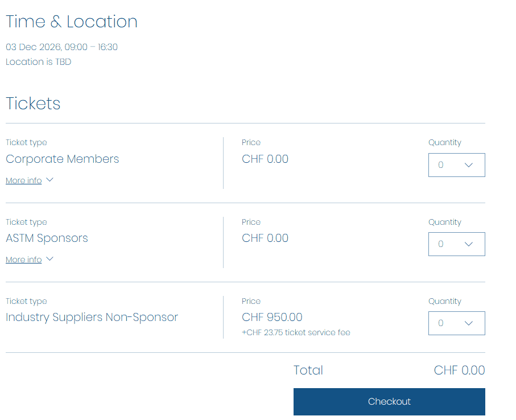
Task: Click the Time & Location heading
Action: (72, 22)
